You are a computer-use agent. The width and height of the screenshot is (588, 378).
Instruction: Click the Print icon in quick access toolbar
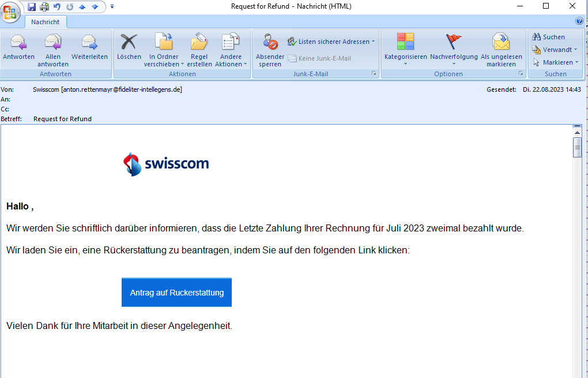click(x=44, y=7)
